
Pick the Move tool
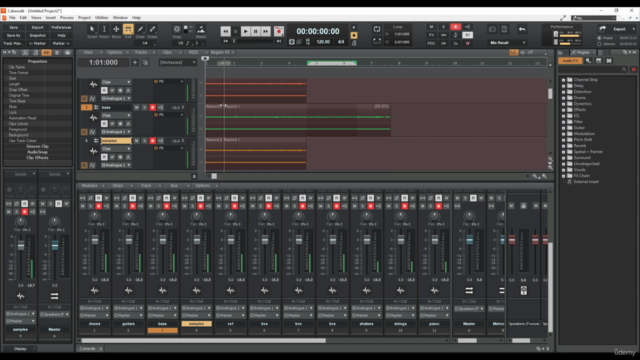click(116, 29)
